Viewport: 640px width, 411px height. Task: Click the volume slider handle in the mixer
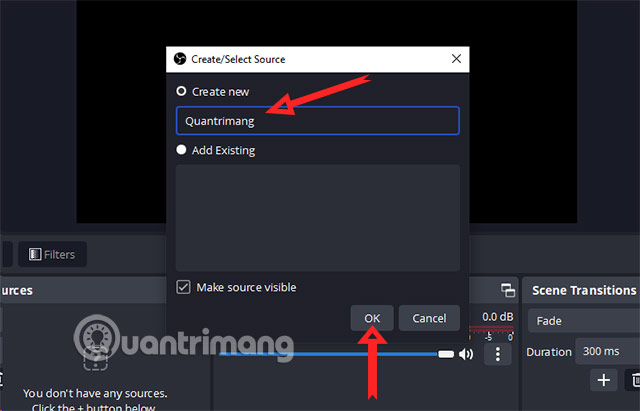446,354
